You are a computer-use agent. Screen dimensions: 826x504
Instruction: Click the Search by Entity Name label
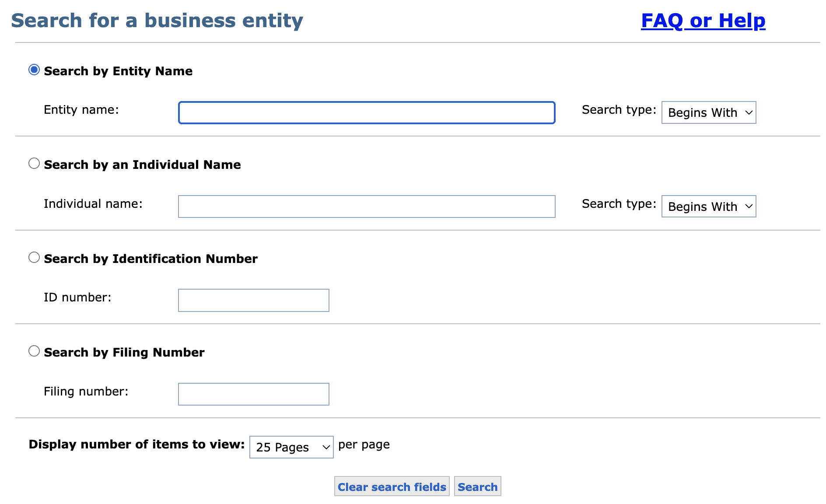(x=118, y=71)
